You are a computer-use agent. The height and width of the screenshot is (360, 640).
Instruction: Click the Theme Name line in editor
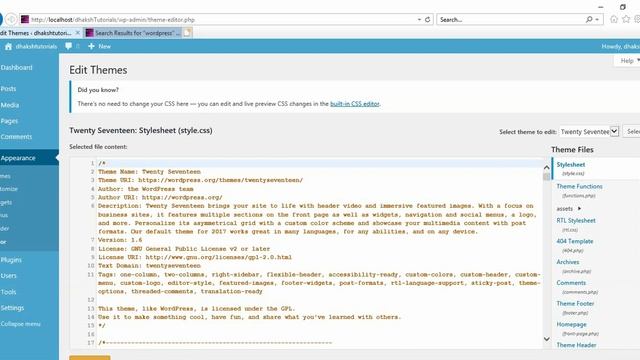pyautogui.click(x=149, y=172)
